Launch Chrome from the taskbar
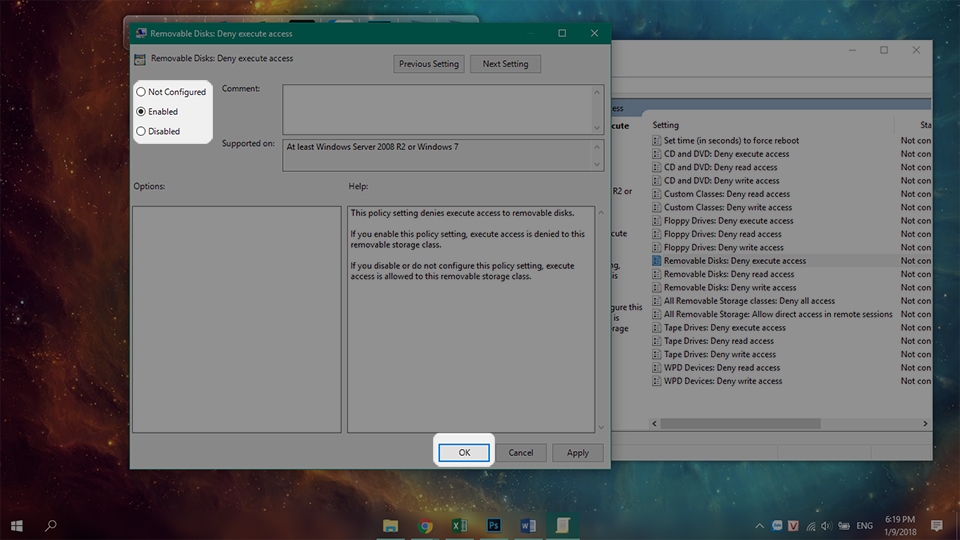The width and height of the screenshot is (960, 540). coord(425,525)
